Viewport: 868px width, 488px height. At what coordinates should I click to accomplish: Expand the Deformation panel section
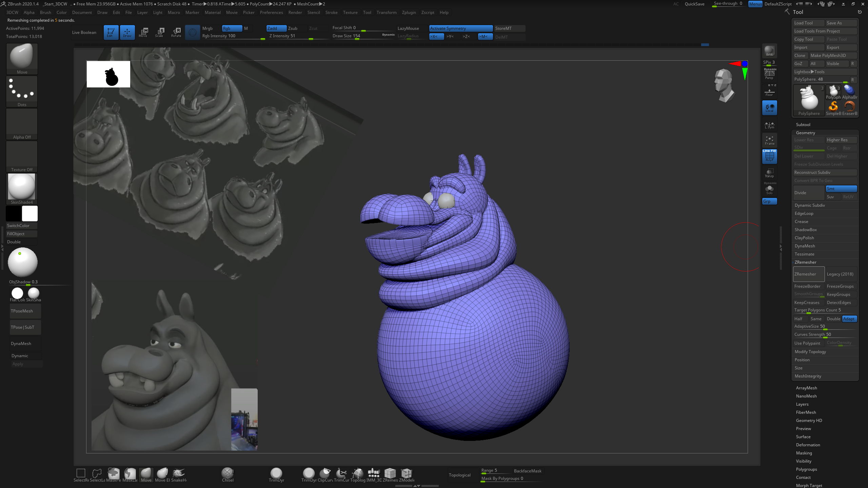[x=808, y=445]
